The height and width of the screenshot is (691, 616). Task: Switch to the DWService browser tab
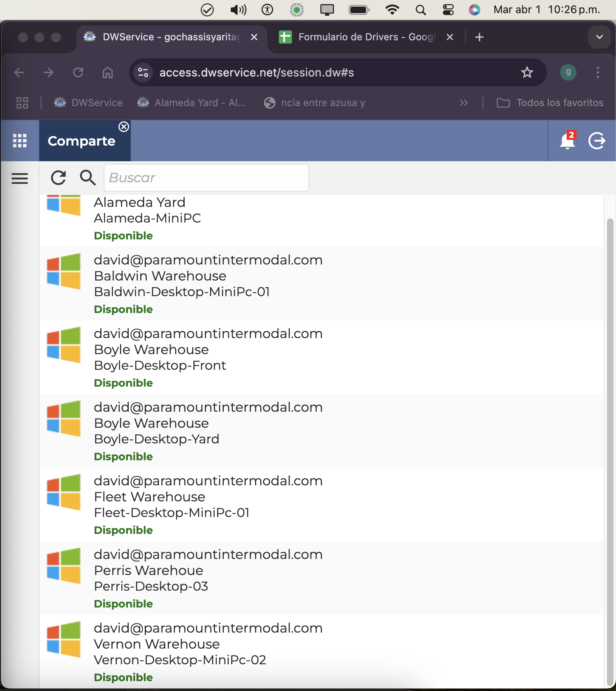tap(171, 37)
